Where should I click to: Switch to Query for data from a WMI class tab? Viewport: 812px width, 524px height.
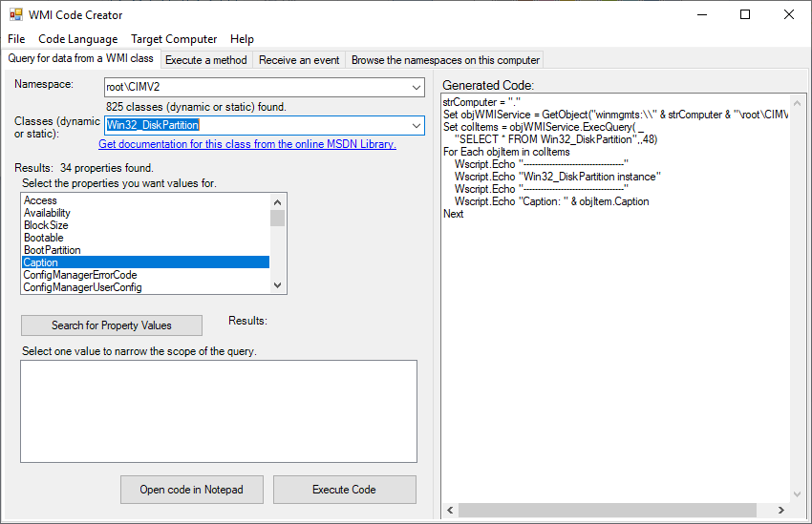tap(81, 58)
